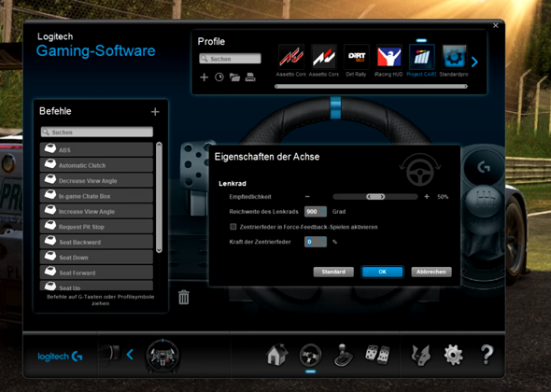Focus the Befehle search field
The image size is (551, 392).
point(96,133)
